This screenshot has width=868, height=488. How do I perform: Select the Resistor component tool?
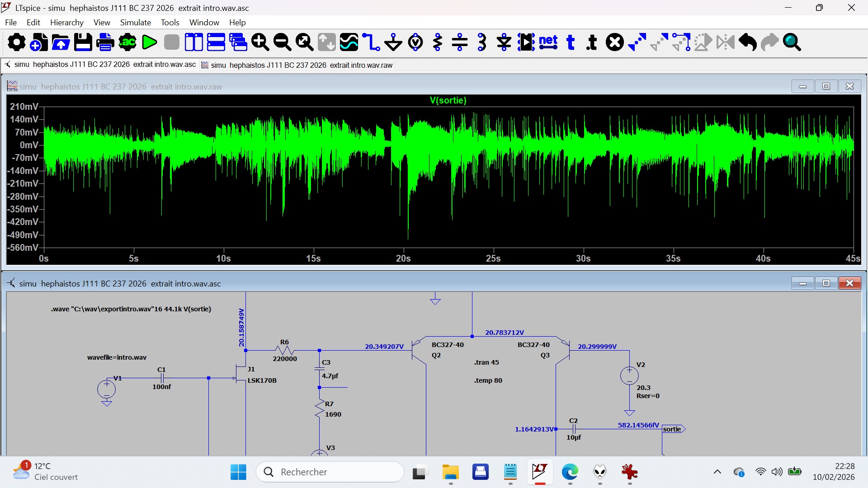click(x=438, y=42)
